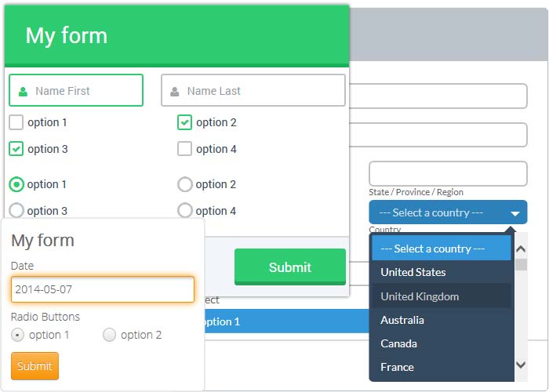Screen dimensions: 549x392
Task: Click the country dropdown arrow
Action: point(515,213)
